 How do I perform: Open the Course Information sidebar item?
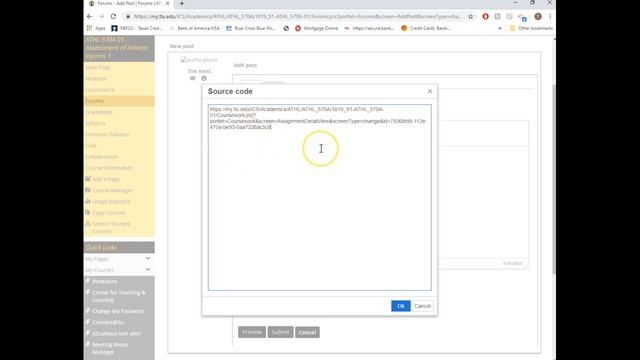tap(109, 168)
